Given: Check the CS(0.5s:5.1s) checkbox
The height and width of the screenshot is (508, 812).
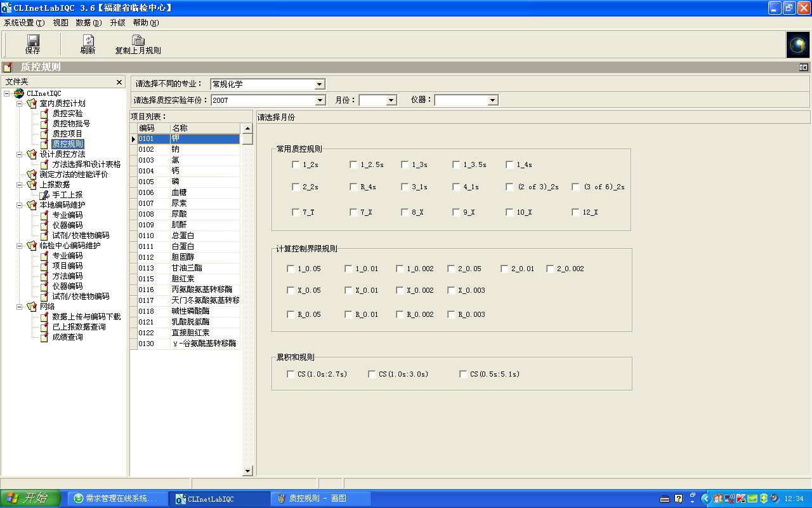Looking at the screenshot, I should (x=463, y=375).
